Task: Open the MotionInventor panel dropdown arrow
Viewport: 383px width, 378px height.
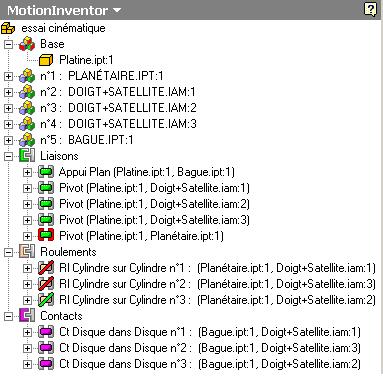Action: click(117, 10)
